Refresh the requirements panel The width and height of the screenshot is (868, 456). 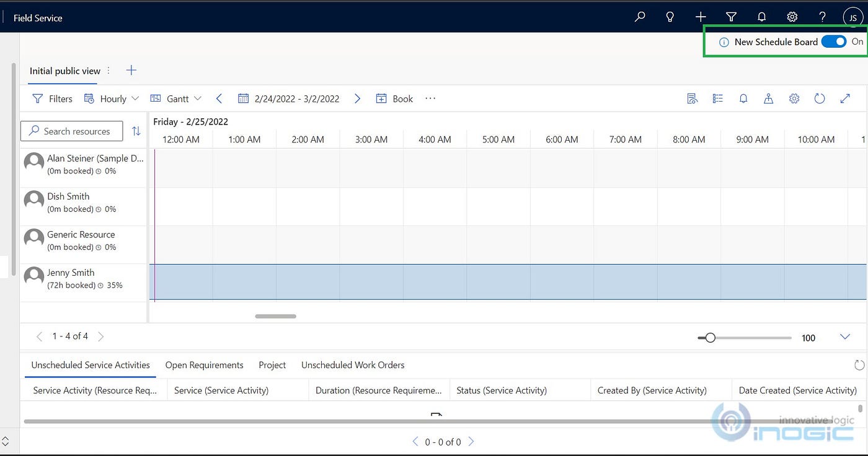click(859, 365)
